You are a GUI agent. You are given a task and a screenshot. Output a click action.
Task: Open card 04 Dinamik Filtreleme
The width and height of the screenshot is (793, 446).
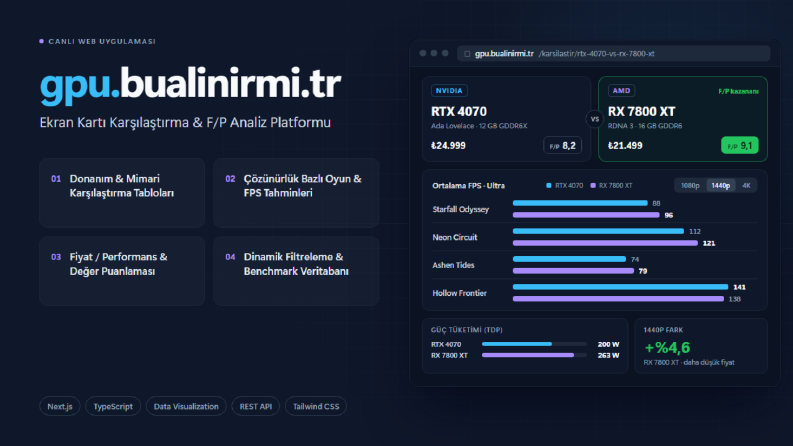click(x=296, y=271)
